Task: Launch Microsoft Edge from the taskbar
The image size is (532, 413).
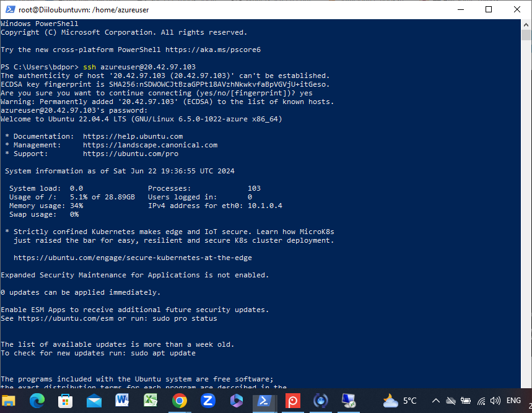Action: tap(37, 401)
